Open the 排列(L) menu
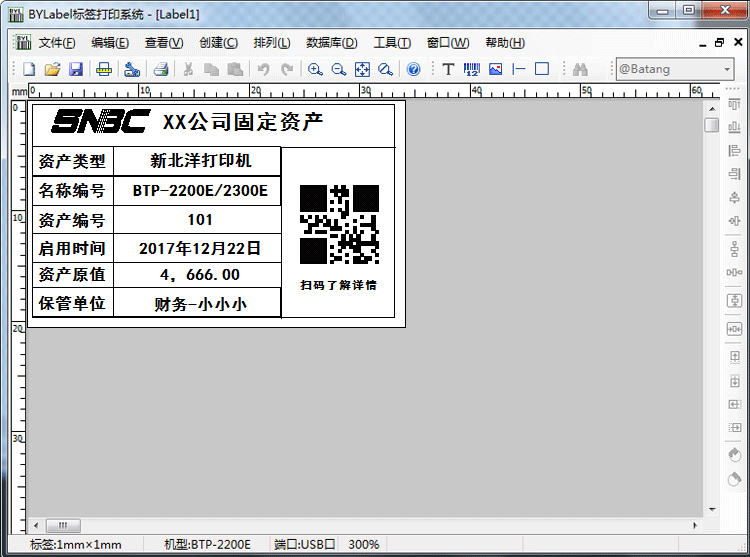 click(x=272, y=43)
